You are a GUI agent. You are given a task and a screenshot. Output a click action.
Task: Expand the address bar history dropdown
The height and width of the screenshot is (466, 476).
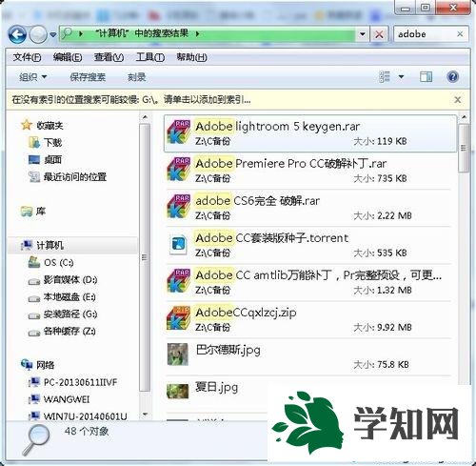coord(362,33)
